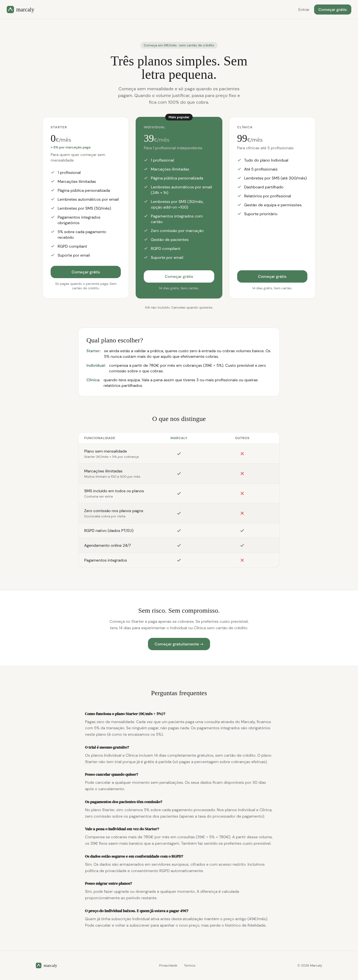358x980 pixels.
Task: Click Outros red X for Zero comissão row
Action: (x=242, y=513)
